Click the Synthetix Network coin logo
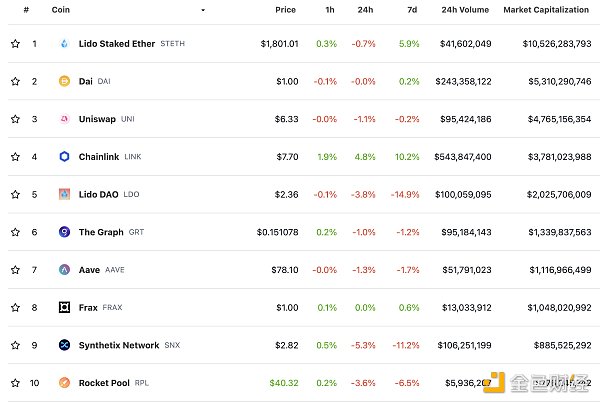This screenshot has height=404, width=600. coord(65,345)
